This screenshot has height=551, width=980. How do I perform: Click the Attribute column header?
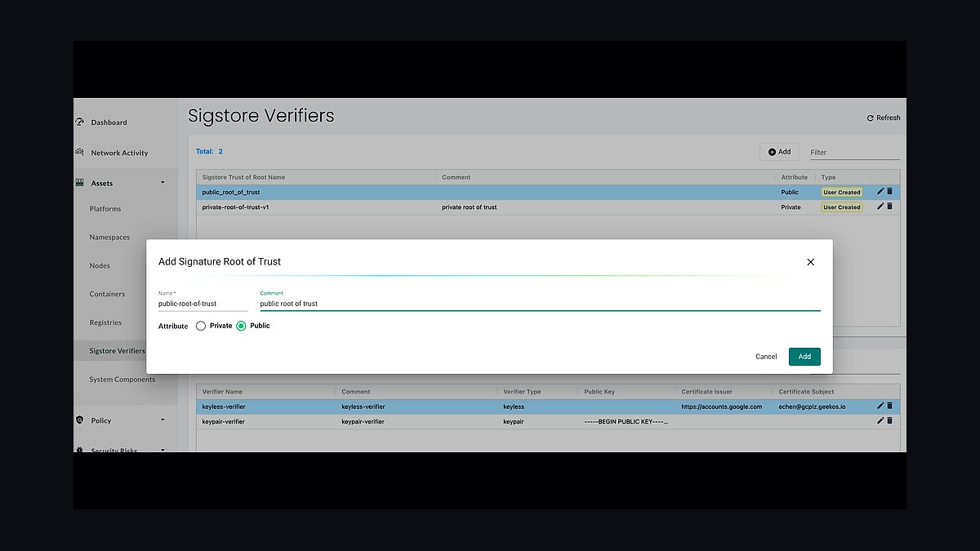(x=794, y=177)
